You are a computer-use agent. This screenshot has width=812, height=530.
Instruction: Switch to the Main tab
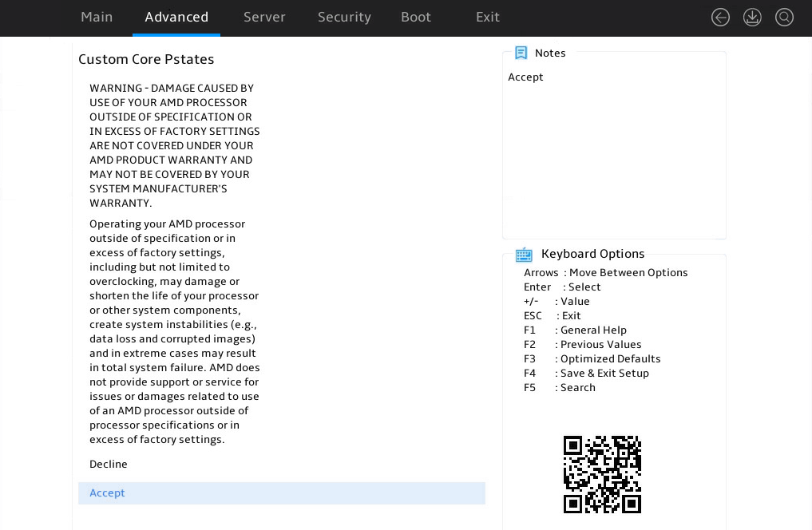97,17
